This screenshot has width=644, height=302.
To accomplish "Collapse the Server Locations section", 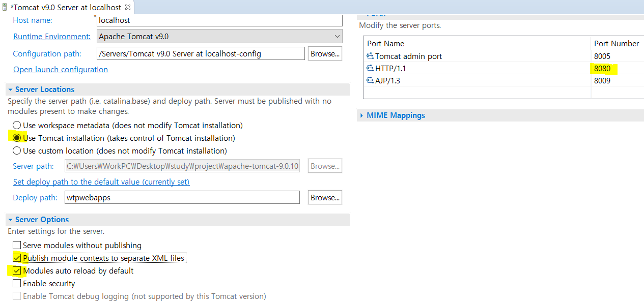I will point(10,89).
